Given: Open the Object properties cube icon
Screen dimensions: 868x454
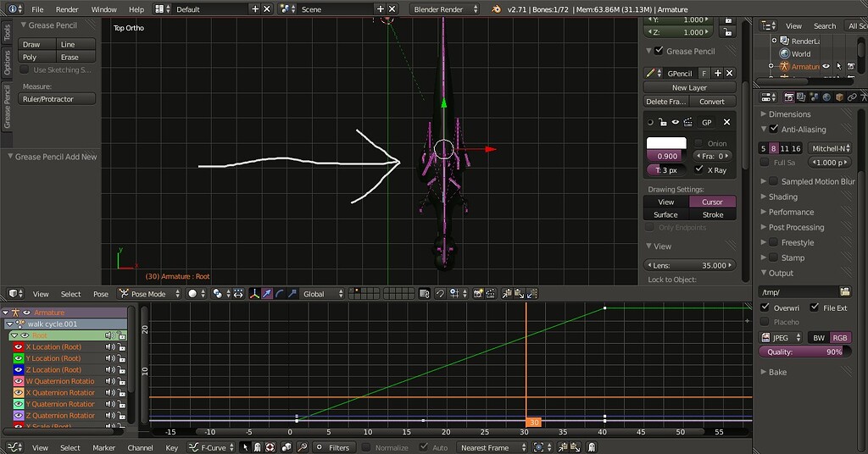Looking at the screenshot, I should [x=839, y=97].
